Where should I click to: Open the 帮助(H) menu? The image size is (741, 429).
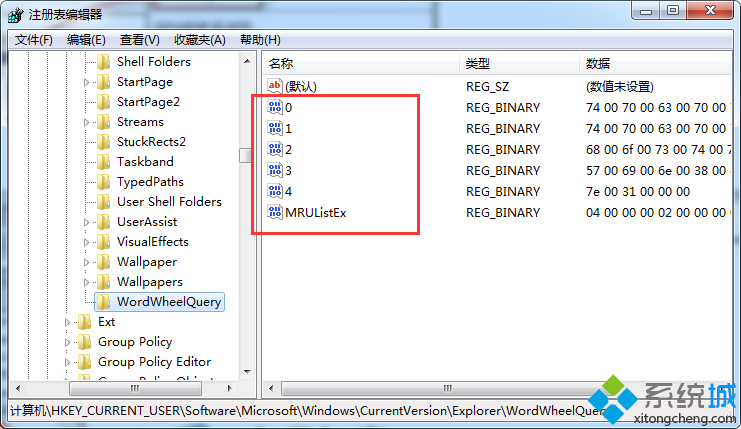(x=260, y=40)
